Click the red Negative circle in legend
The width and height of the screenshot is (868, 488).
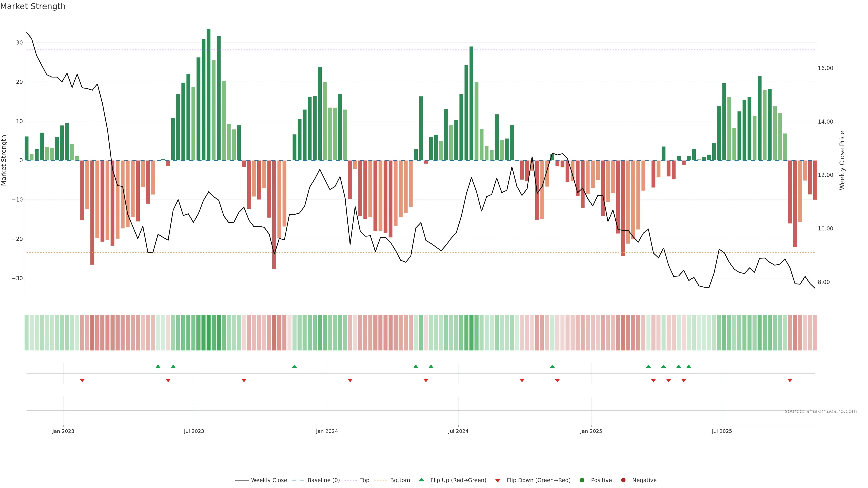pos(623,480)
